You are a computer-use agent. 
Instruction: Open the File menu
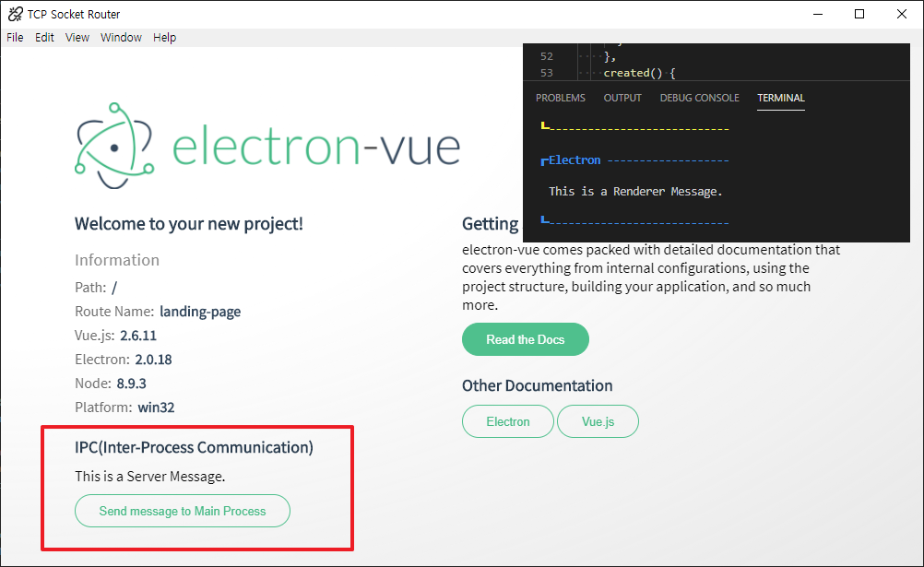pyautogui.click(x=16, y=37)
